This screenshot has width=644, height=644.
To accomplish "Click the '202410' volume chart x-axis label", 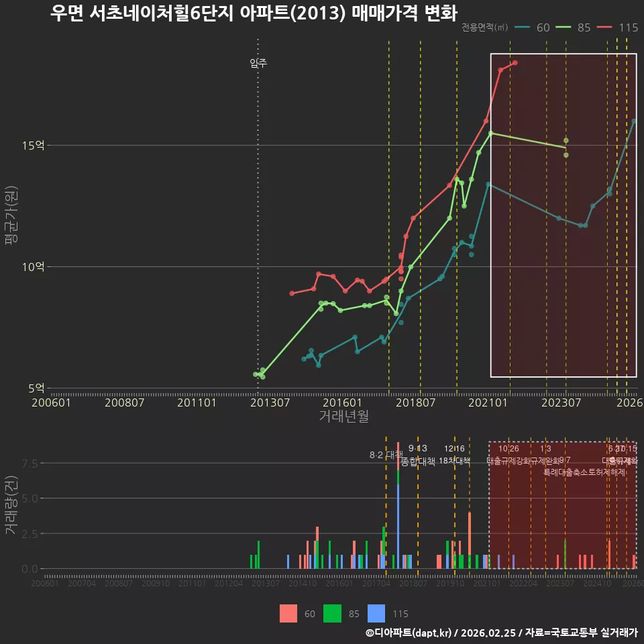I will pos(597,583).
